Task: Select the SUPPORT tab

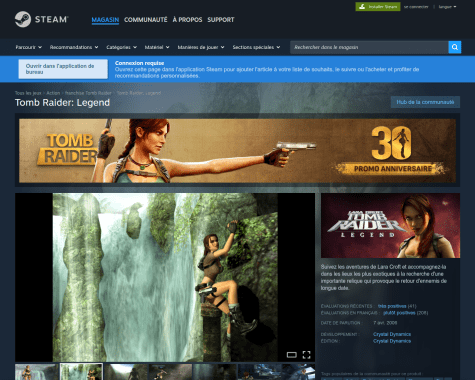Action: coord(221,20)
